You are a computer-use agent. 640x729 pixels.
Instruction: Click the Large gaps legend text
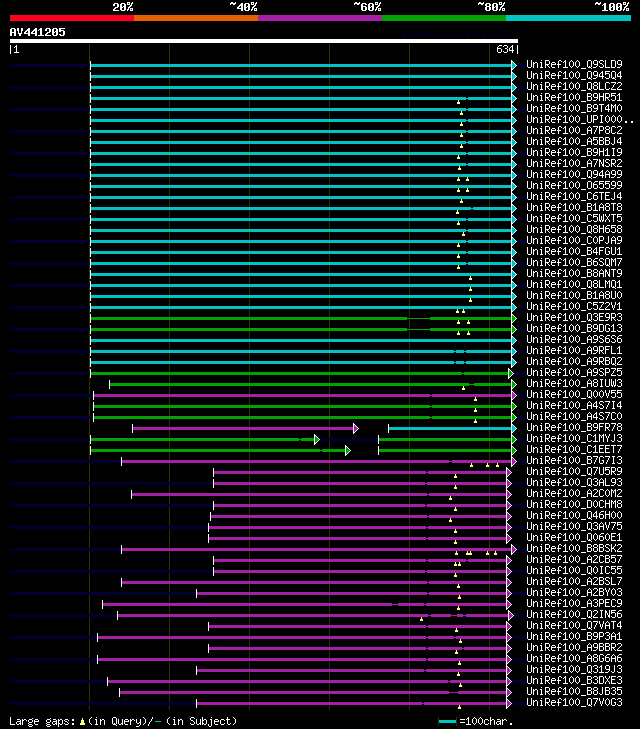point(123,721)
